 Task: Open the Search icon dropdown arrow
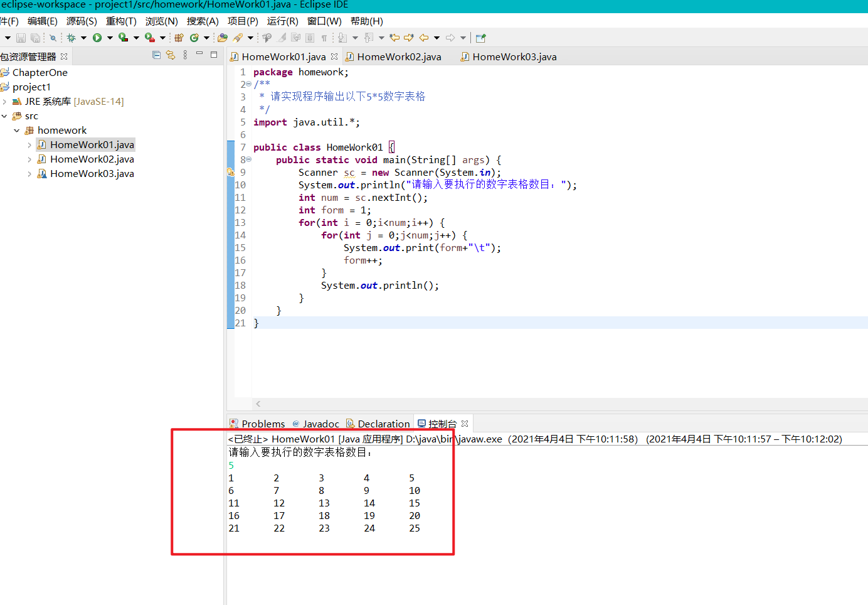250,38
